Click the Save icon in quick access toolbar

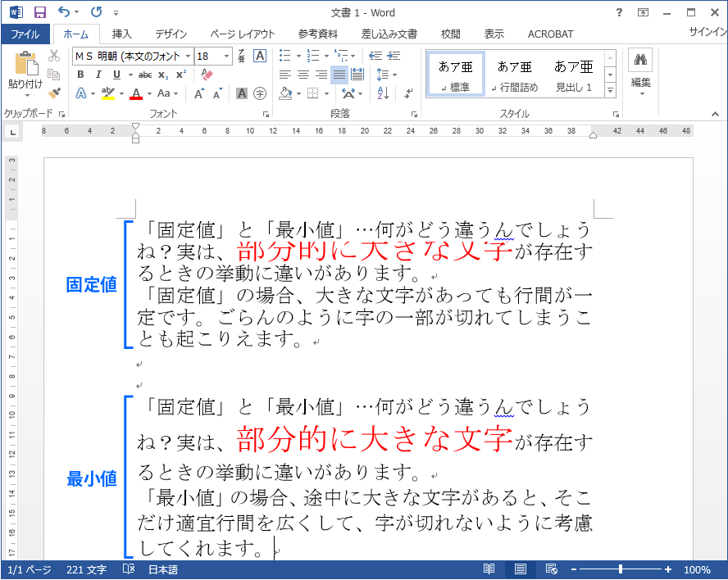39,12
